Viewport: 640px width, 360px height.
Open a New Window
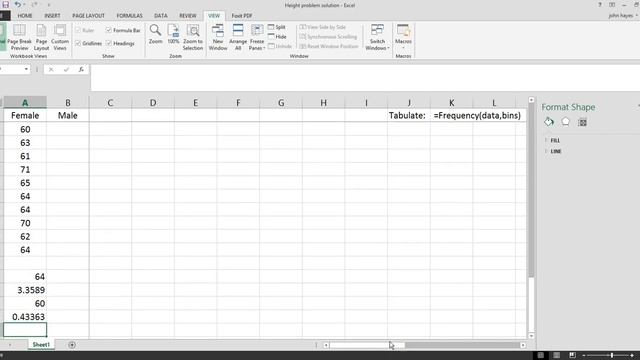coord(218,37)
